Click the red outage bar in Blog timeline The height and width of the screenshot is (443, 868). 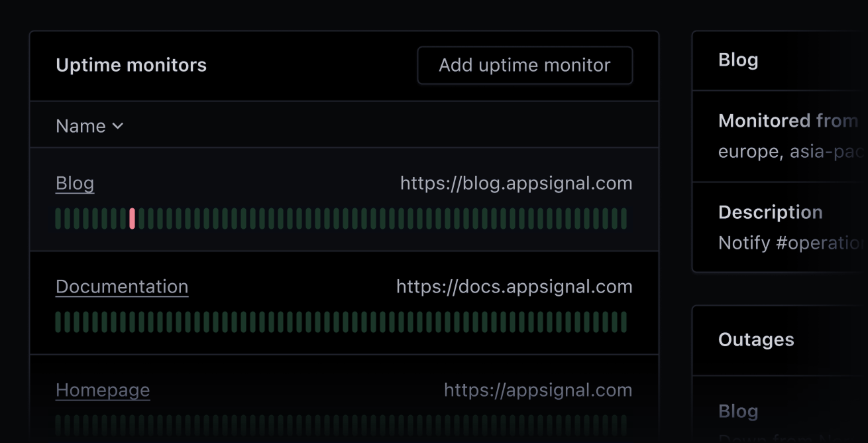point(133,218)
